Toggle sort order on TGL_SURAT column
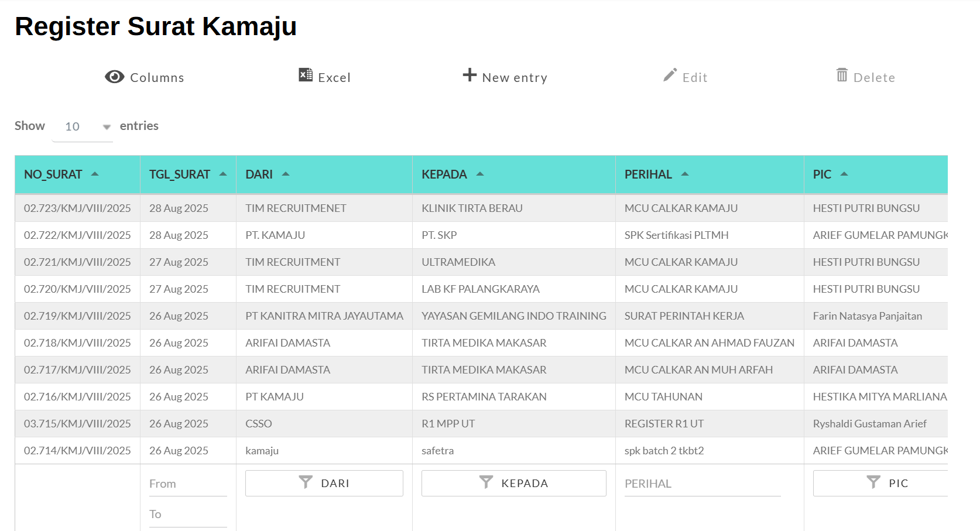Screen dimensions: 980x531 (x=223, y=173)
